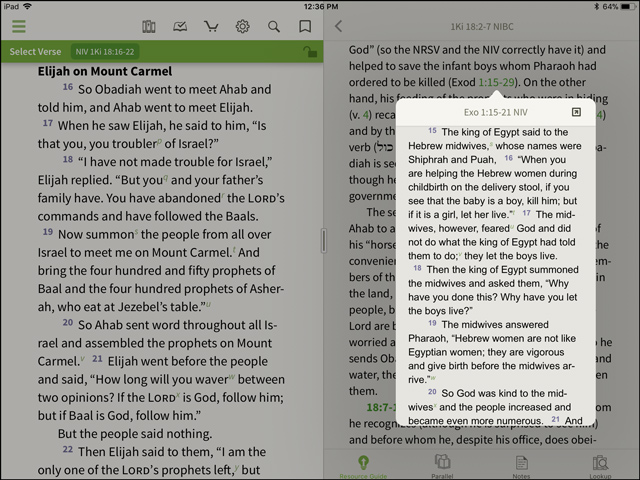Tap verse number 17 in 1 Kings
The image size is (640, 480).
coord(48,123)
